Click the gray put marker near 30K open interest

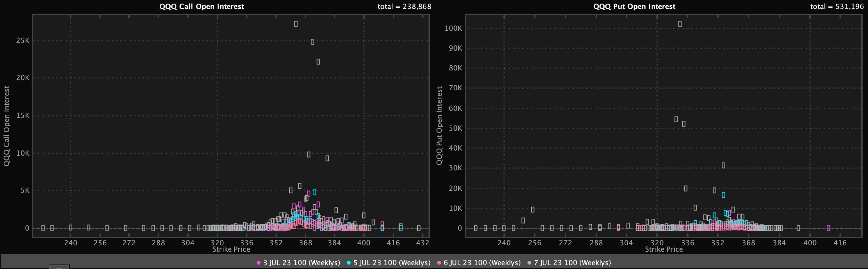tap(723, 166)
